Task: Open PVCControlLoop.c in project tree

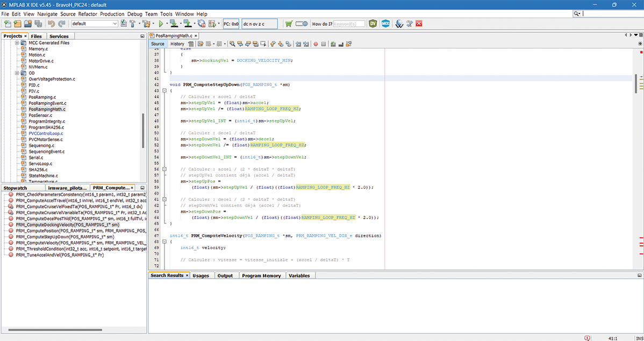Action: tap(46, 133)
